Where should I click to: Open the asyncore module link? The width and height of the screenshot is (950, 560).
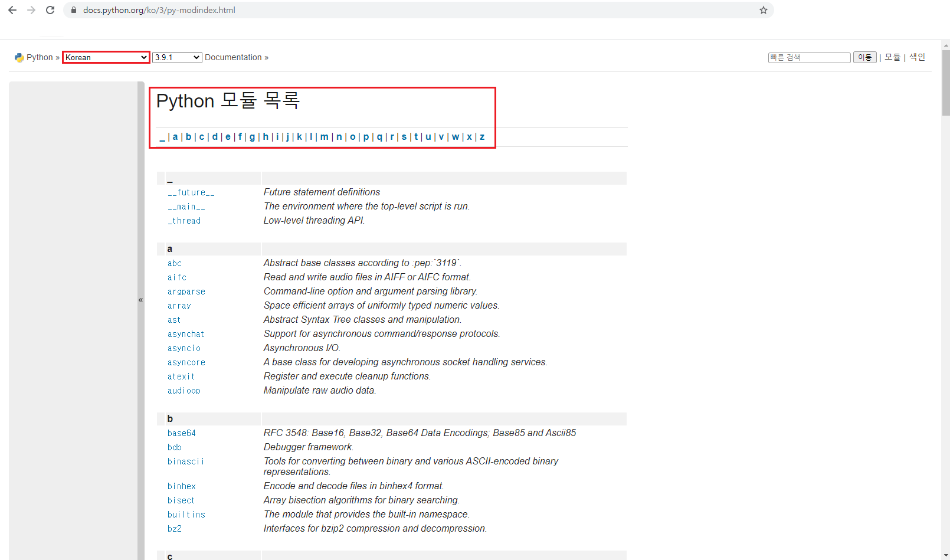pyautogui.click(x=186, y=362)
